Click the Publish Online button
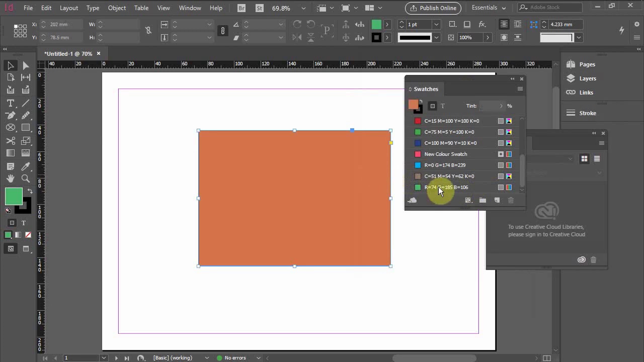 (433, 8)
